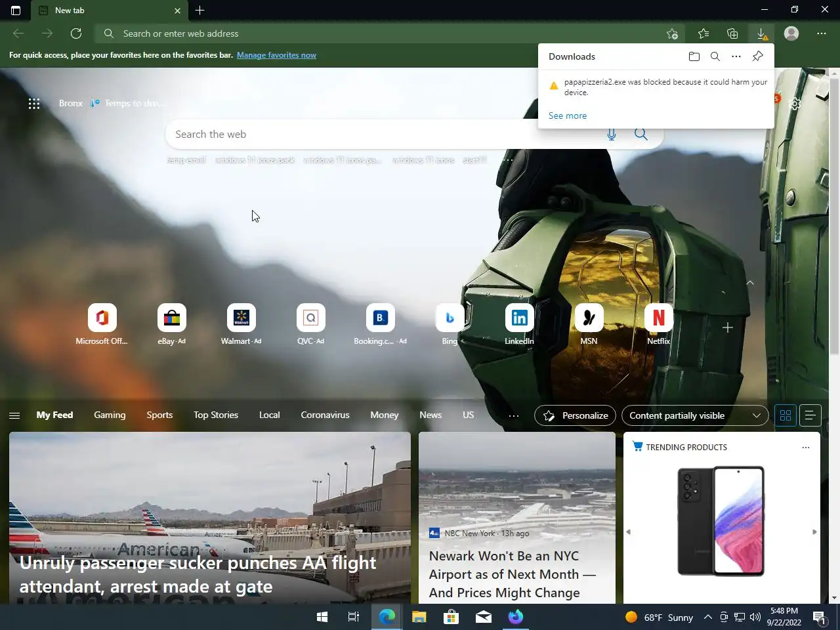Screen dimensions: 840x630
Task: Open the Booking.com quick link tile
Action: coord(380,325)
